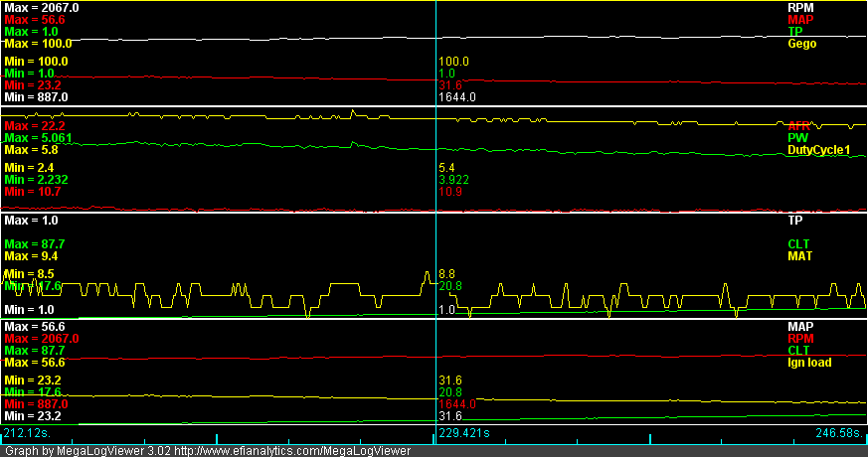The width and height of the screenshot is (868, 457).
Task: Open the efianalytics.com MegaLogViewer URL text
Action: (x=292, y=451)
